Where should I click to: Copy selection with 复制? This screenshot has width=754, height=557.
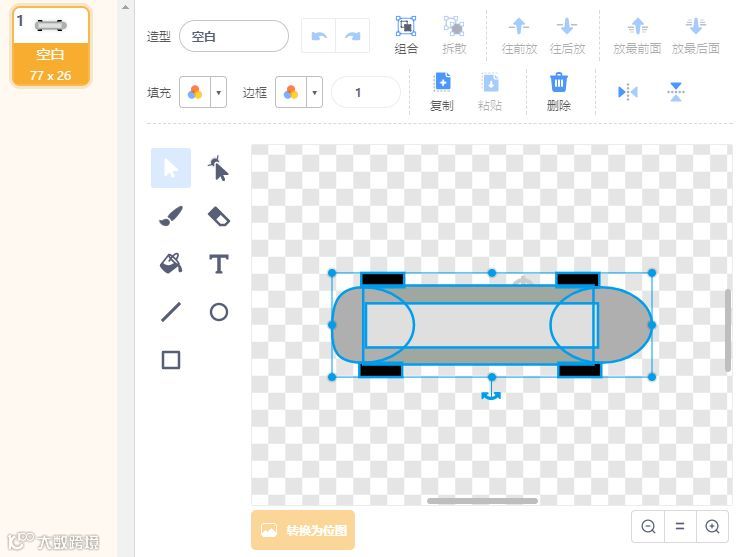coord(442,92)
